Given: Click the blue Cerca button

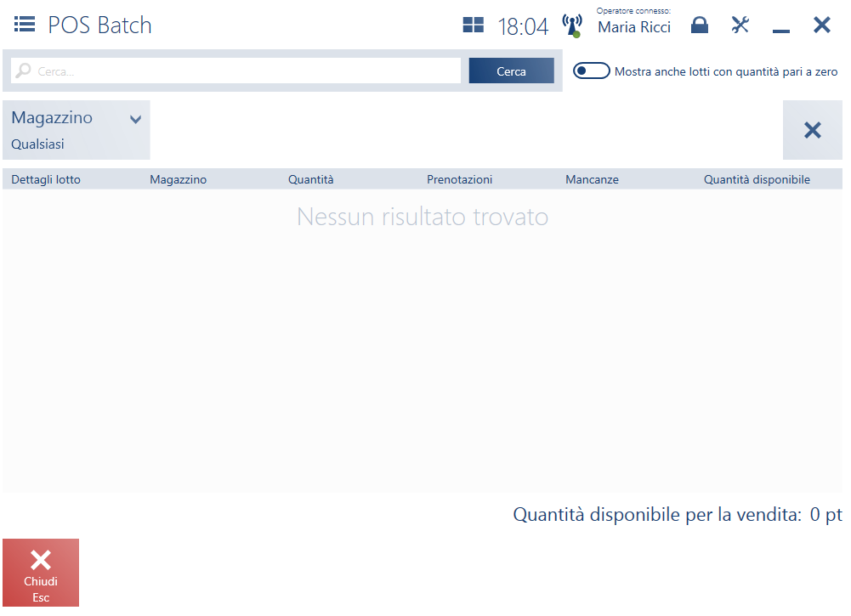Looking at the screenshot, I should pos(511,71).
